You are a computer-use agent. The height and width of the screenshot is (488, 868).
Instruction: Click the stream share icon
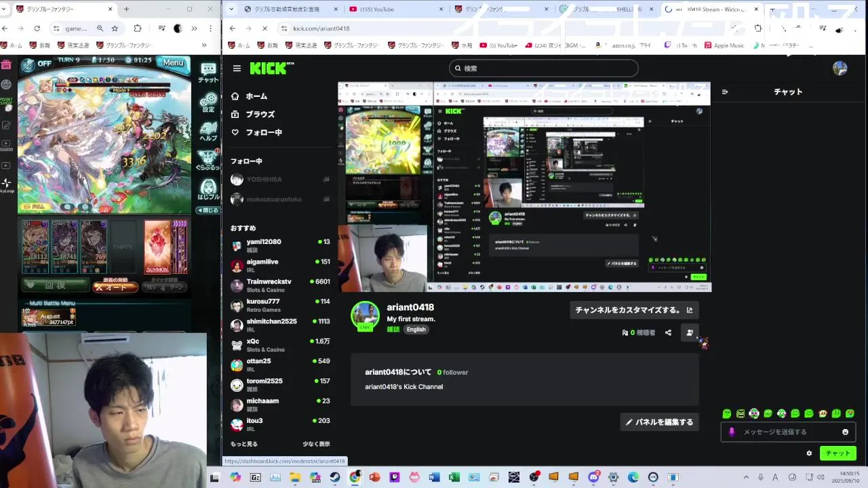coord(668,333)
